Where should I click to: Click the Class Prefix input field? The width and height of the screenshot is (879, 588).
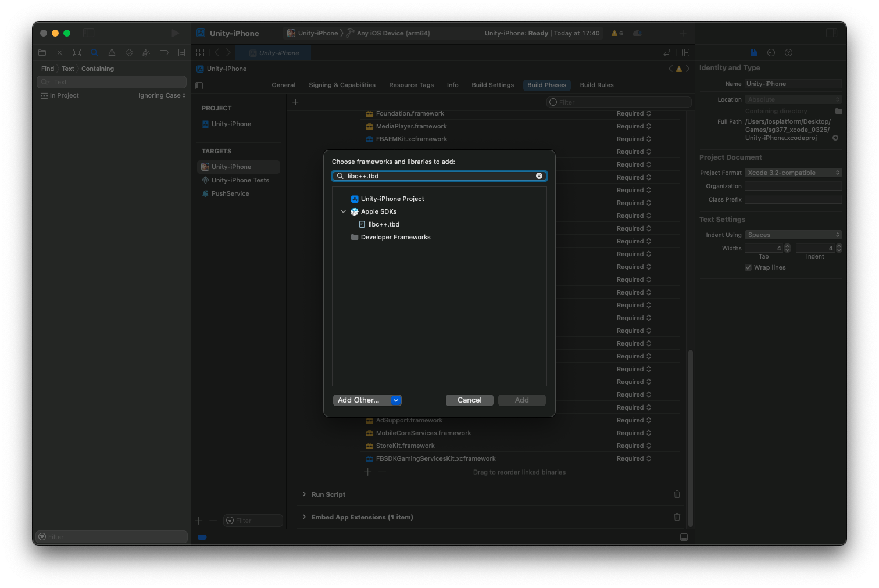point(793,199)
